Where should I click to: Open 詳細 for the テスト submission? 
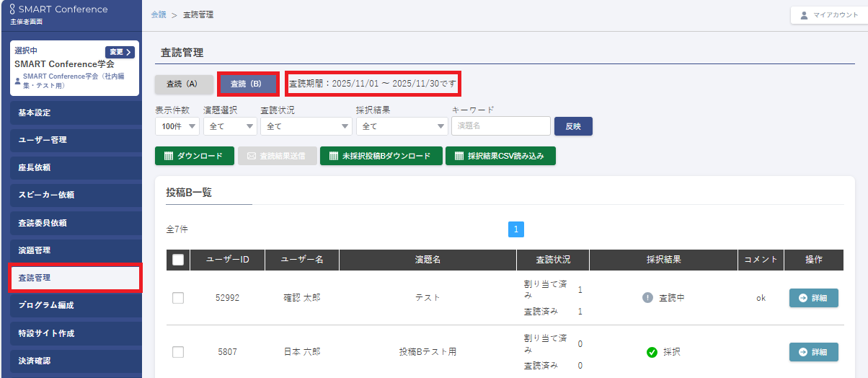(813, 298)
